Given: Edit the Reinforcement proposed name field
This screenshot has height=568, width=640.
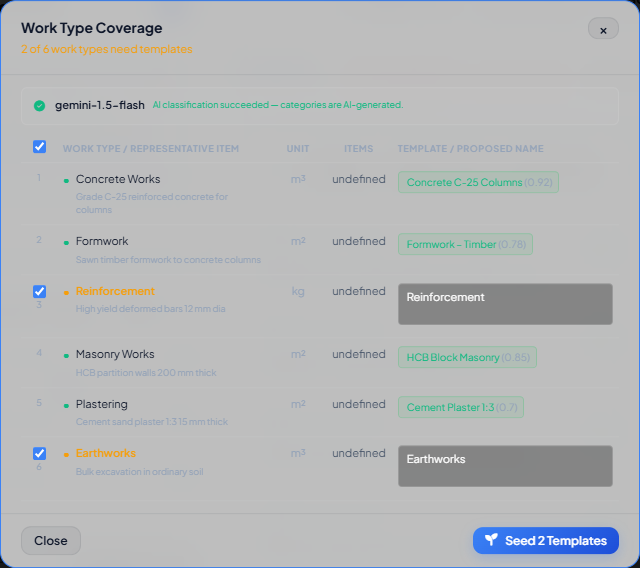Looking at the screenshot, I should 505,304.
